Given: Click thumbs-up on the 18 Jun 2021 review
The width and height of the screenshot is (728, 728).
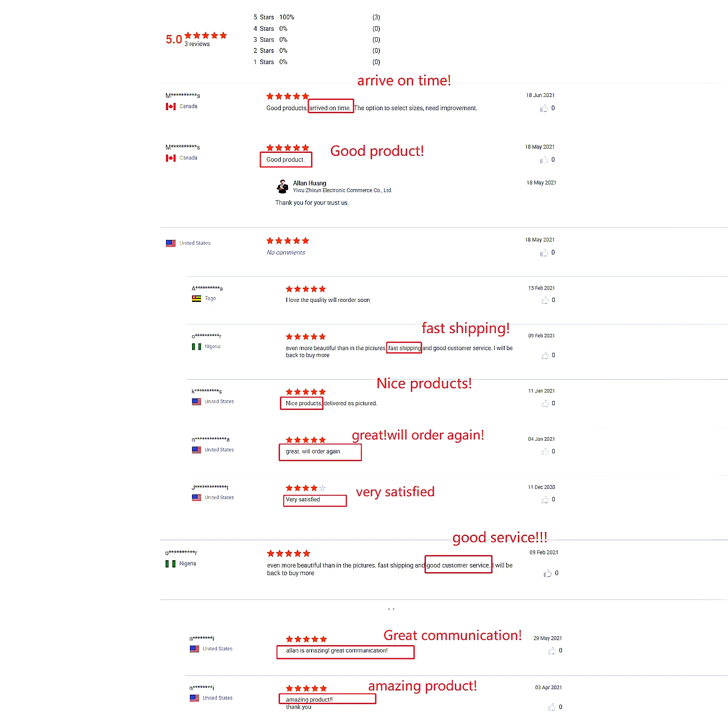Looking at the screenshot, I should 544,108.
